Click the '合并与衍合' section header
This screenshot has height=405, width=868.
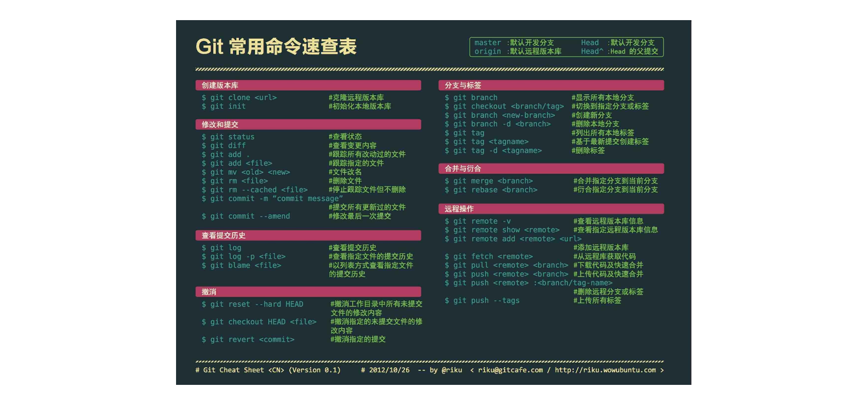click(551, 169)
